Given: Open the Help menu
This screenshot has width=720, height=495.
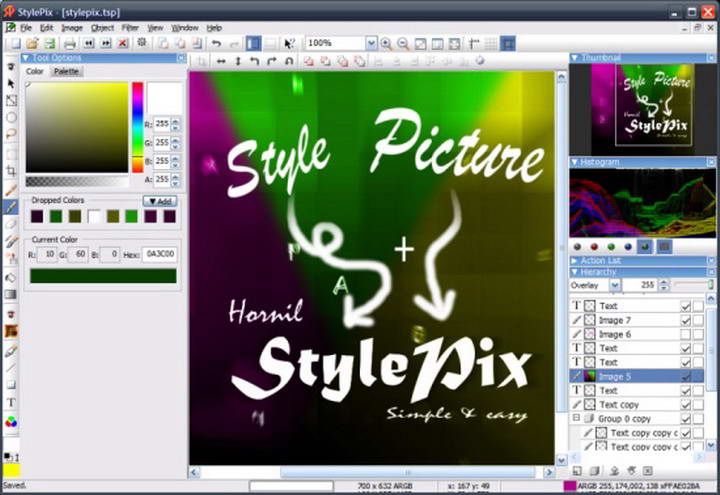Looking at the screenshot, I should pyautogui.click(x=214, y=28).
